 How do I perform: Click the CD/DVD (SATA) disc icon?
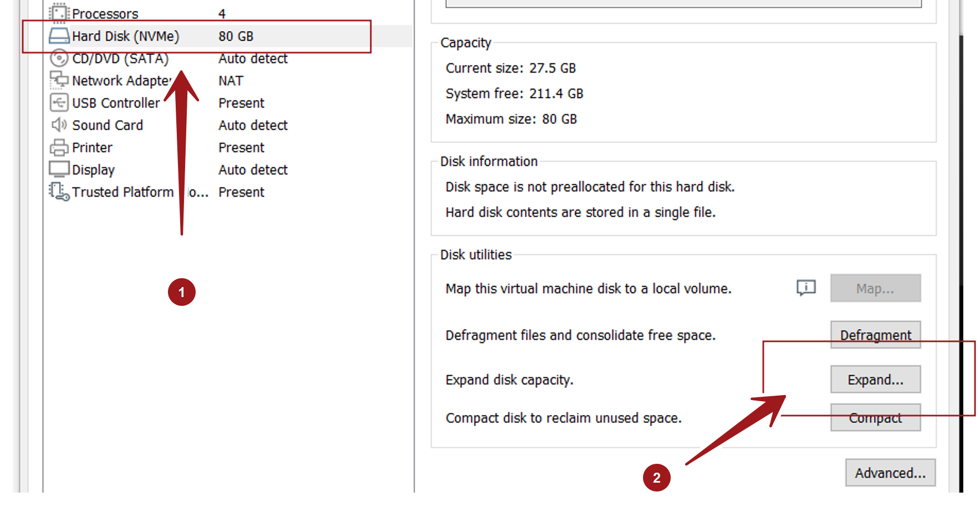(x=59, y=58)
